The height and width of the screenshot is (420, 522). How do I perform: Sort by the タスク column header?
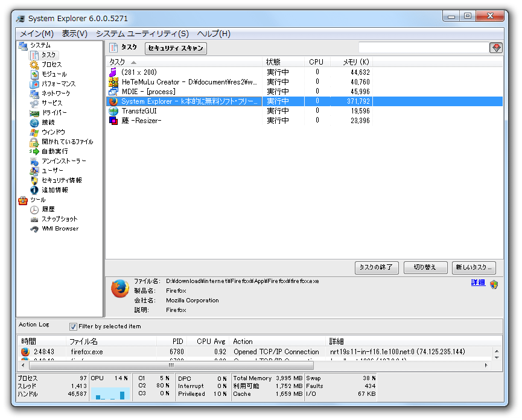(x=185, y=62)
